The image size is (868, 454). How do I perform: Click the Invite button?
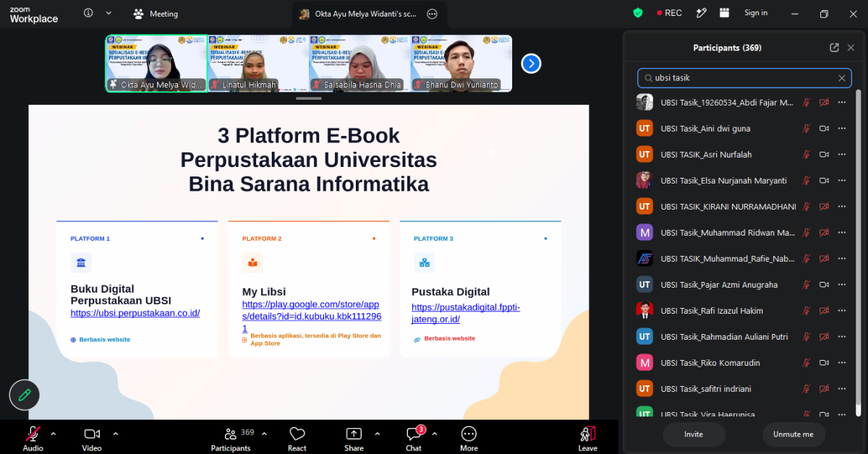point(694,434)
